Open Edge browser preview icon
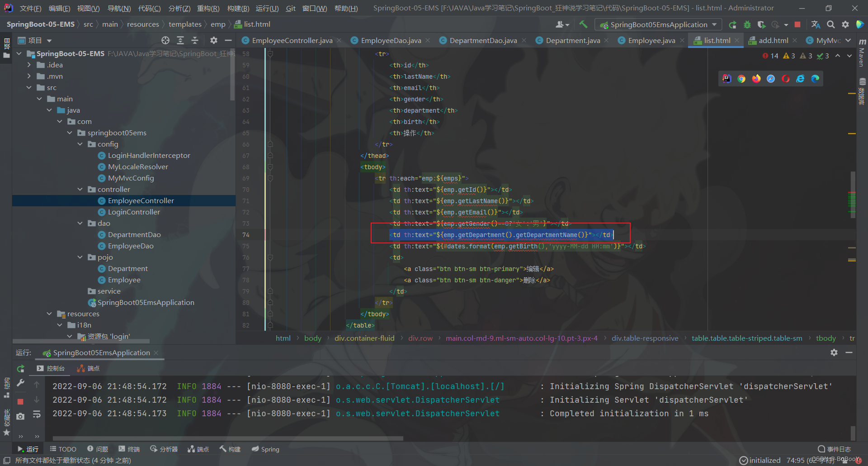Image resolution: width=868 pixels, height=466 pixels. click(815, 79)
